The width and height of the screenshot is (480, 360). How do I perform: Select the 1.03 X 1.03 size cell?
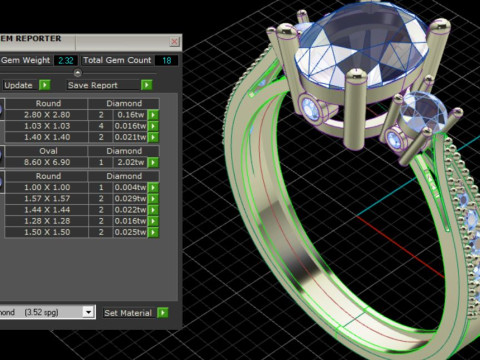pos(47,126)
